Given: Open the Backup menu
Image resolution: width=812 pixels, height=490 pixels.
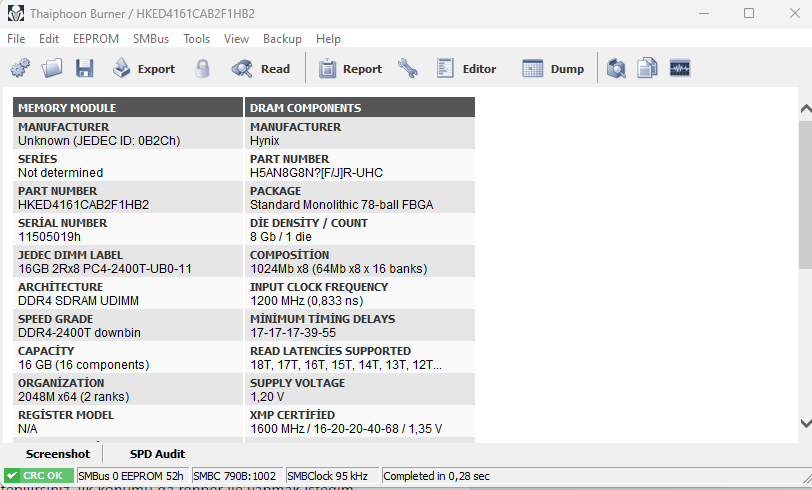Looking at the screenshot, I should [x=282, y=39].
